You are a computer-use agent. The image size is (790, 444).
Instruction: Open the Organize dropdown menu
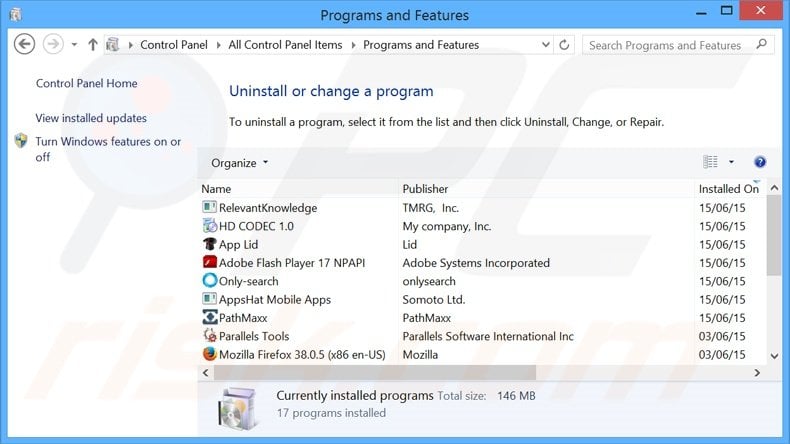click(240, 163)
